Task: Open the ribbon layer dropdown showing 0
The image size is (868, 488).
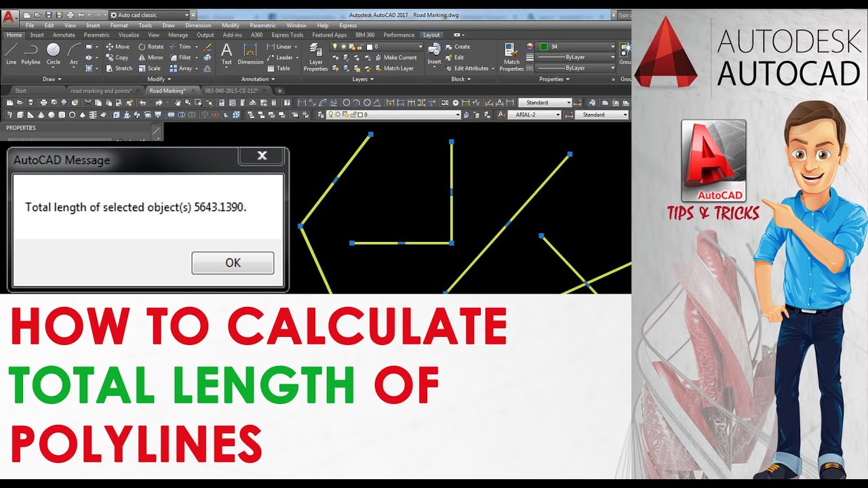Action: click(377, 47)
